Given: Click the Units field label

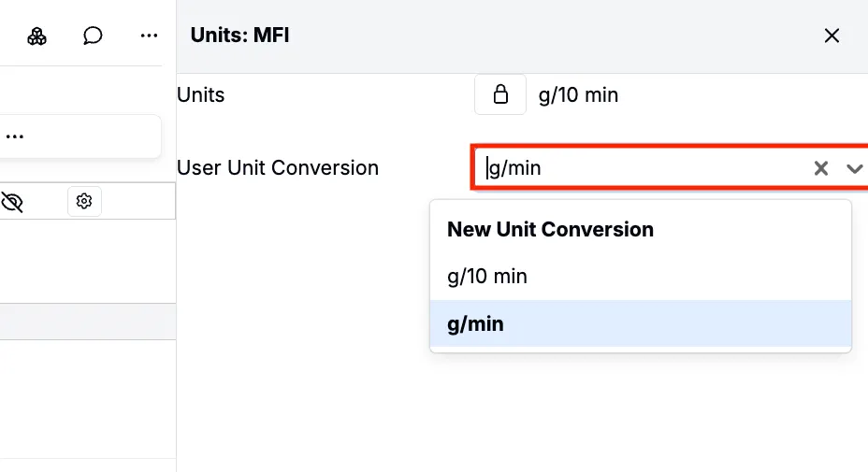Looking at the screenshot, I should pos(201,94).
